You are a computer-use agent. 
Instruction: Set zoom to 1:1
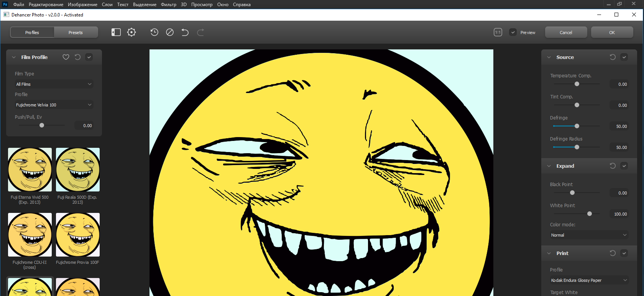pyautogui.click(x=498, y=32)
